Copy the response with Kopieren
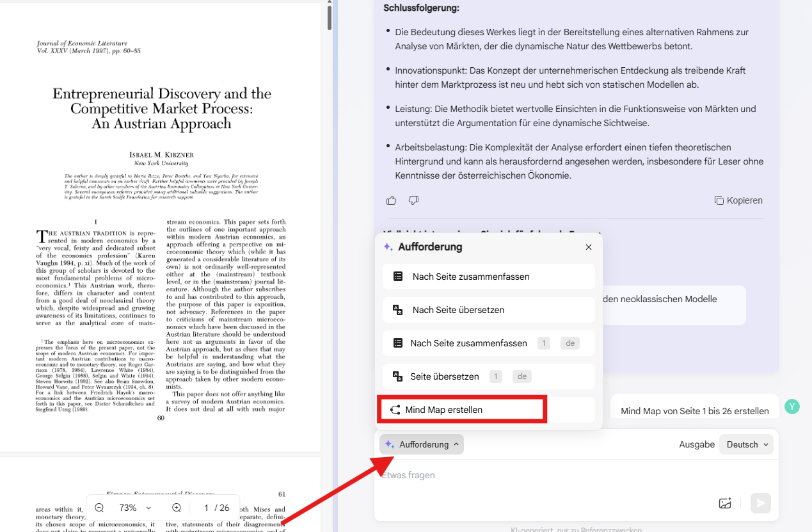 (738, 200)
